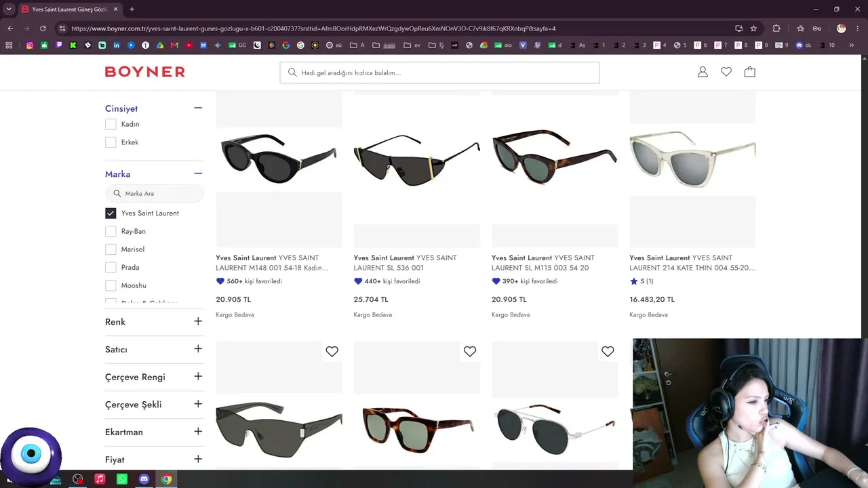Click the 25.704 TL price

[371, 300]
